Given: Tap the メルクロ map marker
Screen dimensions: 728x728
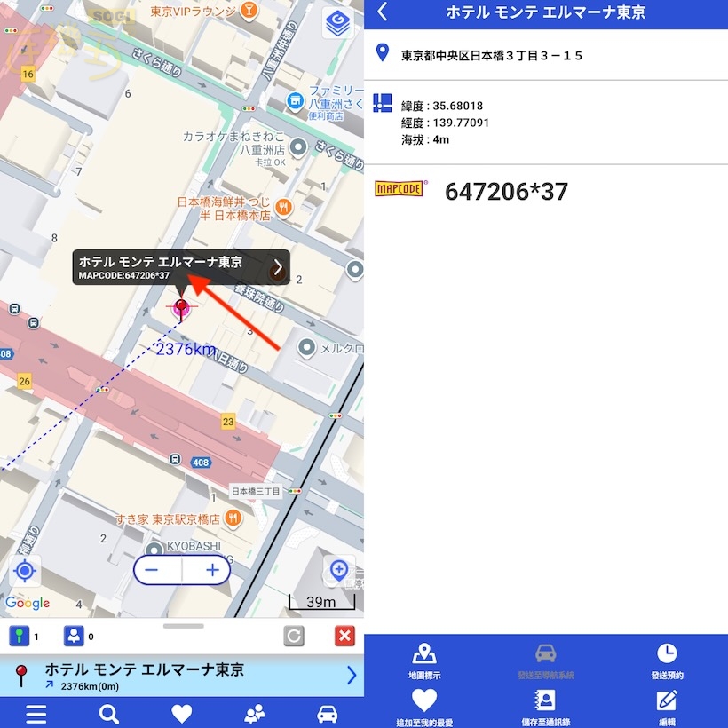Looking at the screenshot, I should pyautogui.click(x=306, y=348).
